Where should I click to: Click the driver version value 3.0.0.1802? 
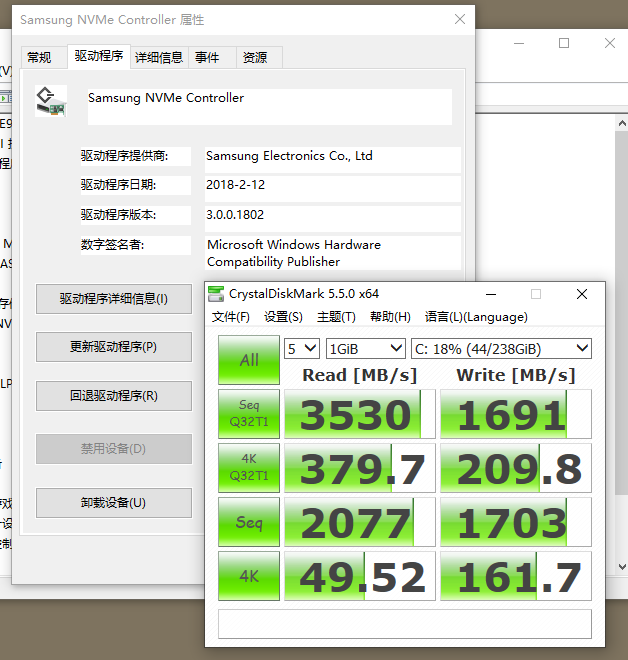click(235, 215)
